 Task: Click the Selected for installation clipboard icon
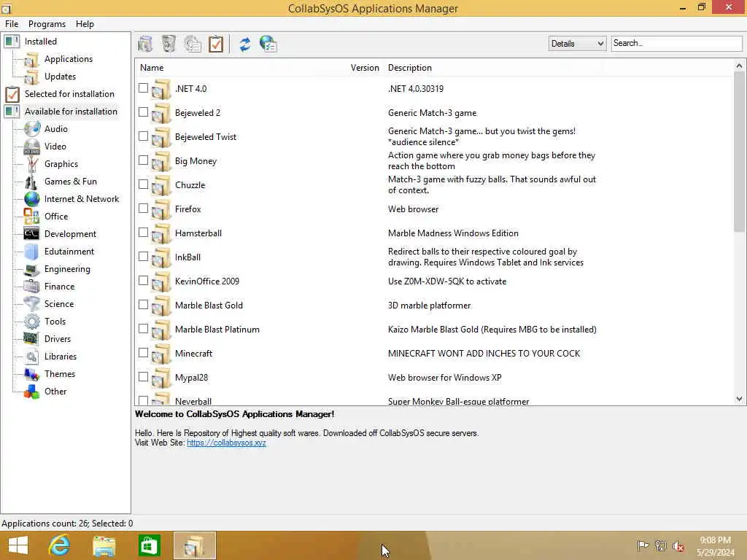tap(12, 94)
